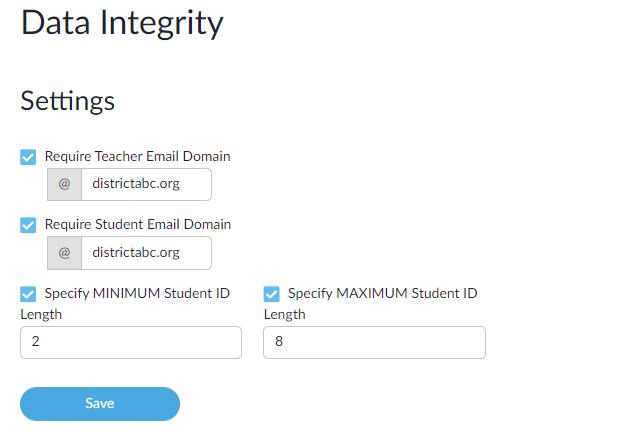Image resolution: width=619 pixels, height=432 pixels.
Task: Click the Data Integrity page heading
Action: click(x=122, y=24)
